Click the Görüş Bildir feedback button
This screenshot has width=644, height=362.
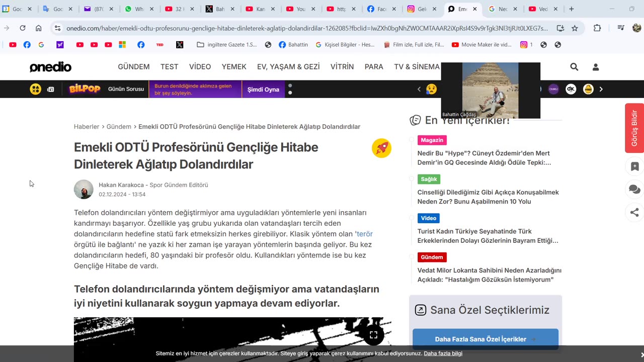click(634, 128)
